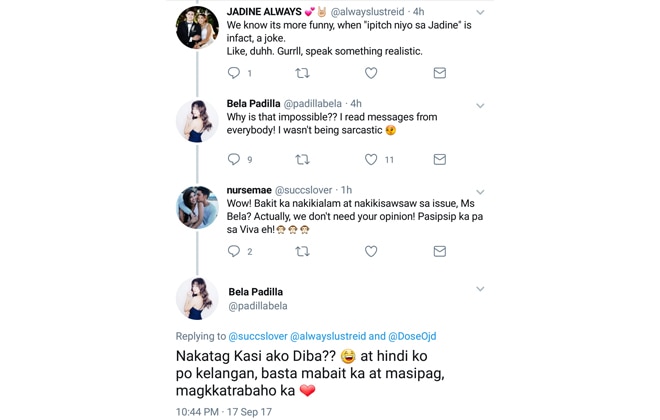The image size is (660, 420).
Task: Expand the menu arrow on Bela Padilla's 4h tweet
Action: [x=480, y=106]
